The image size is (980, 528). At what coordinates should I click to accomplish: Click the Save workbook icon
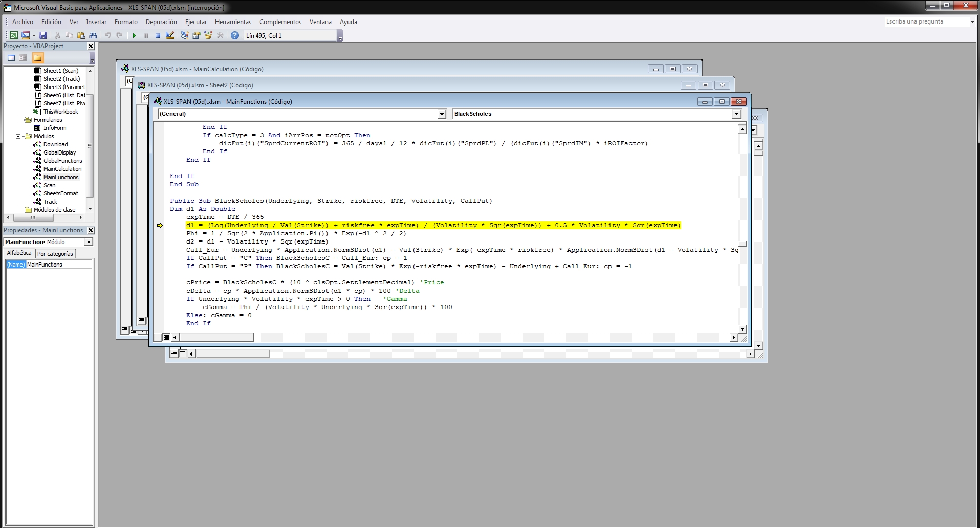pyautogui.click(x=43, y=35)
